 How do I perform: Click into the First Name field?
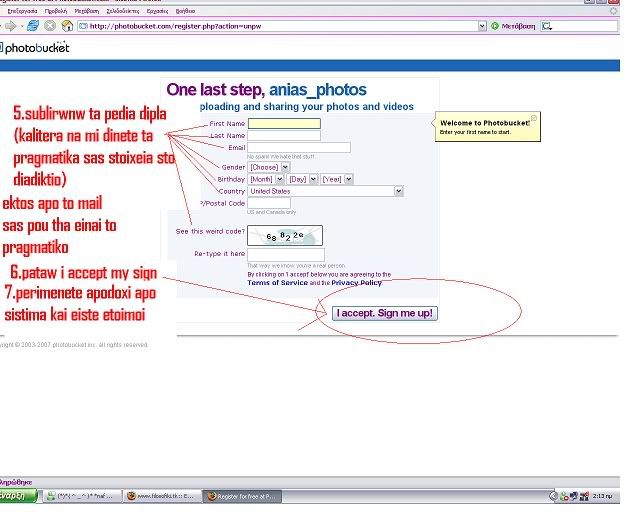(x=284, y=123)
